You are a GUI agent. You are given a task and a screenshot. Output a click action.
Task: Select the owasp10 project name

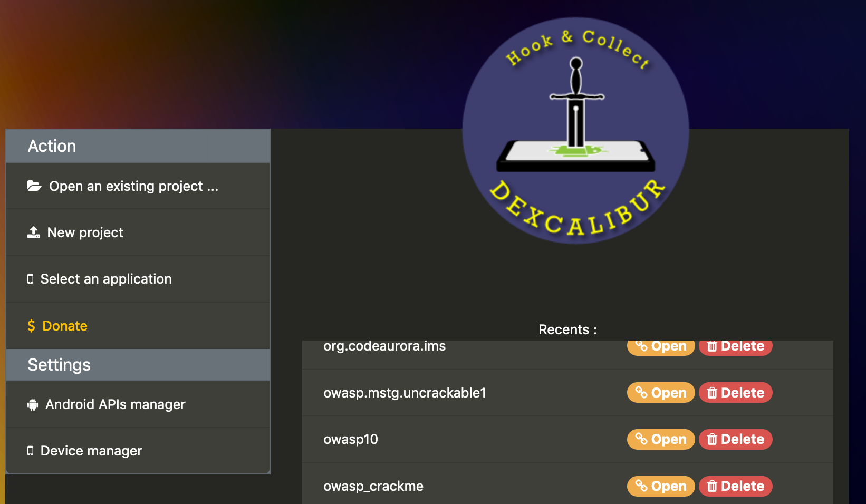(351, 439)
